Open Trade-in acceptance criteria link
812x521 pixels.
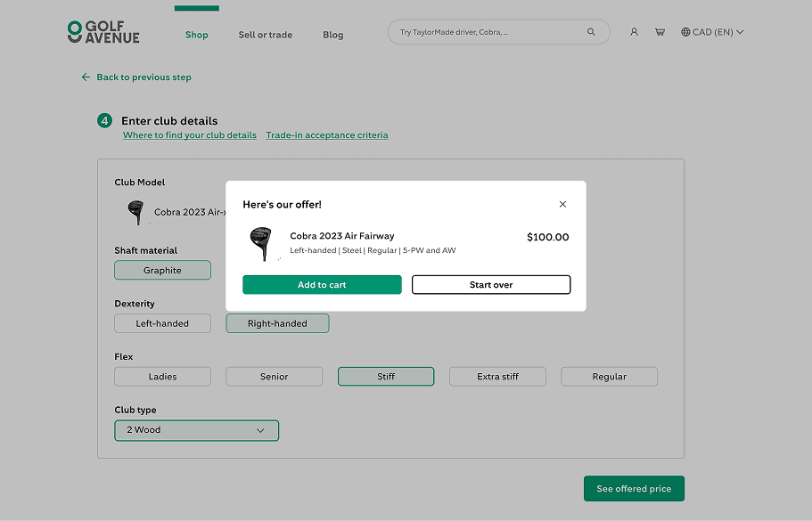[x=327, y=135]
